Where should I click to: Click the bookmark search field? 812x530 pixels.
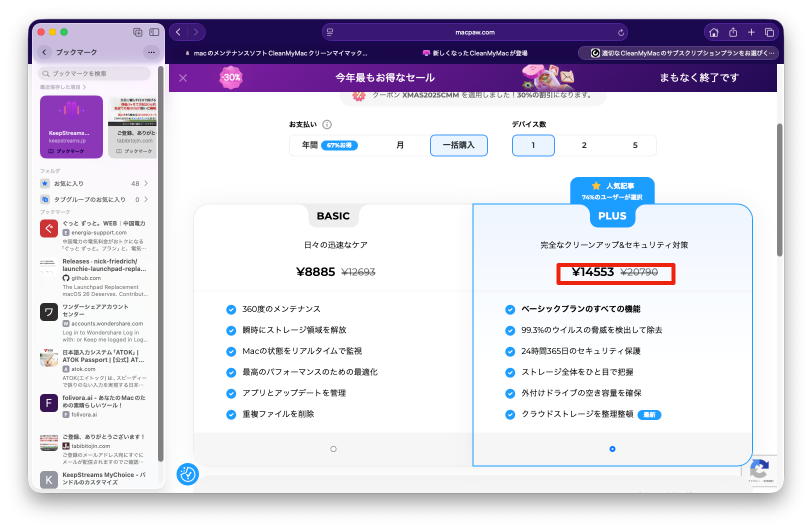(x=95, y=73)
